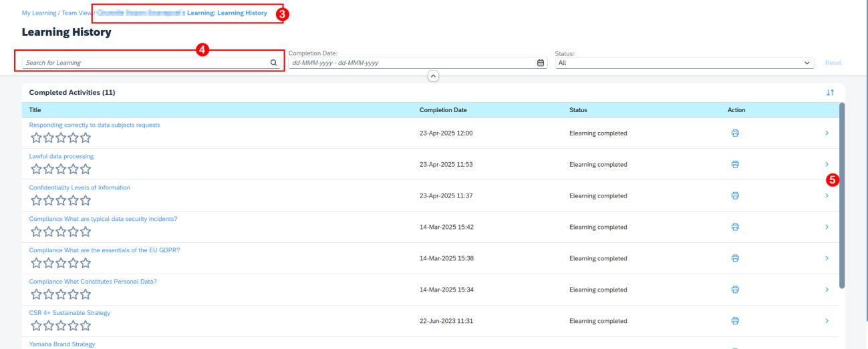This screenshot has height=349, width=868.
Task: Rate first star for Confidentiality Levels of Information
Action: 35,202
